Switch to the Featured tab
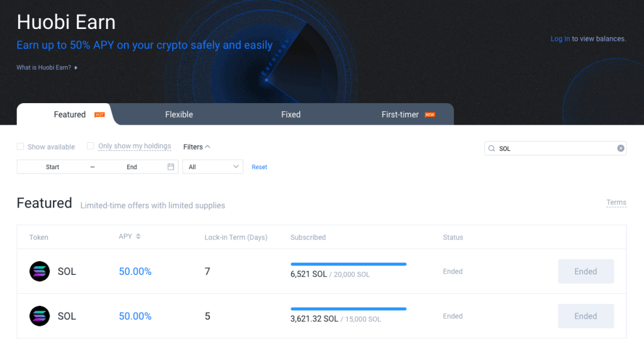Screen dimensions: 644x346 (69, 114)
